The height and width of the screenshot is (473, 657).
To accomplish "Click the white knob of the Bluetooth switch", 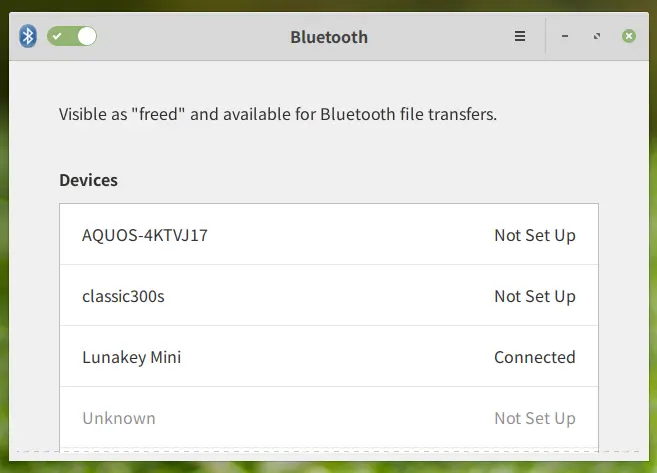I will [x=87, y=36].
